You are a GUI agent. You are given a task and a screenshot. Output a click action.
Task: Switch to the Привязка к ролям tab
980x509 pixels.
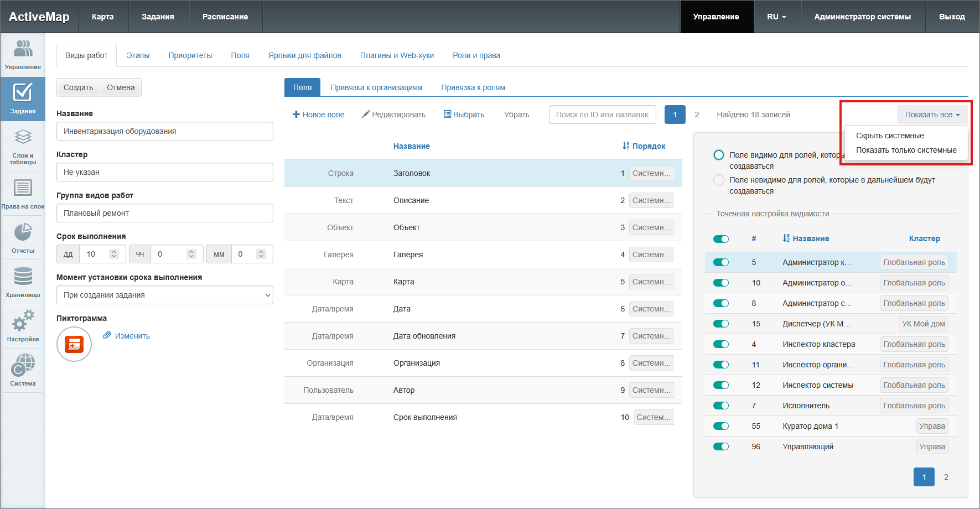473,87
